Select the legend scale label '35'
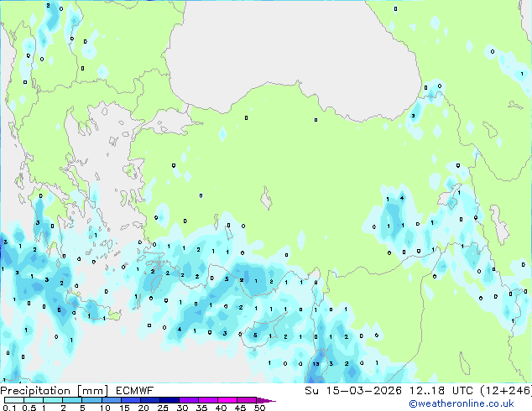This screenshot has width=532, height=411. (x=201, y=408)
